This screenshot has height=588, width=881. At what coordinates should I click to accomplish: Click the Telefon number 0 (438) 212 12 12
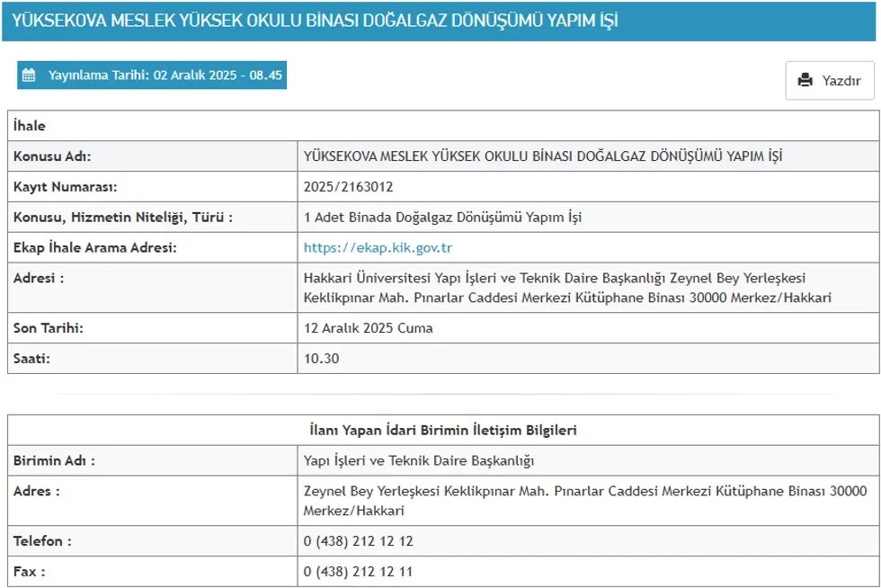pos(358,543)
